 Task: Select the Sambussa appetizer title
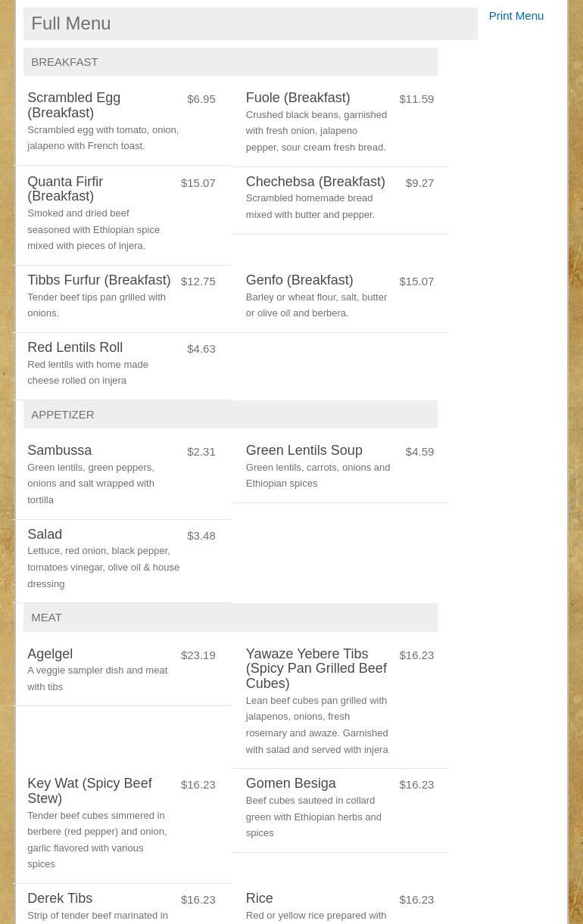59,450
